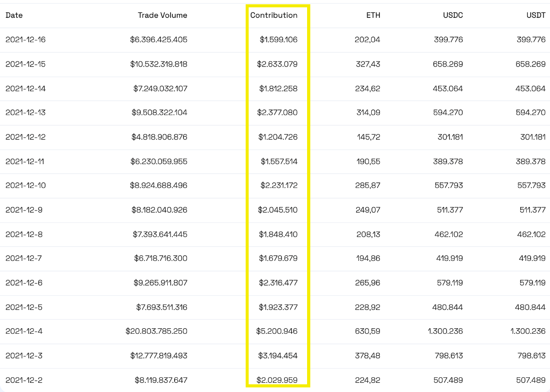Click contribution value $5.200.946
This screenshot has height=392, width=550.
pos(277,331)
